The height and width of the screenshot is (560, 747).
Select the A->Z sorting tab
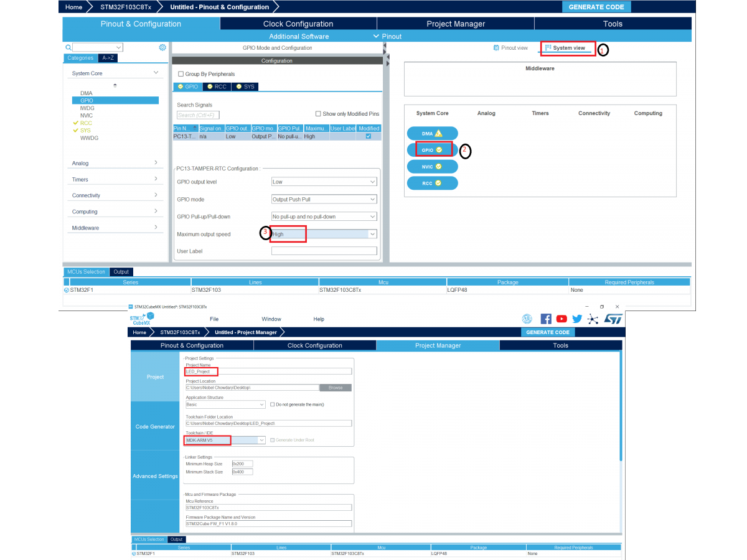pyautogui.click(x=108, y=58)
